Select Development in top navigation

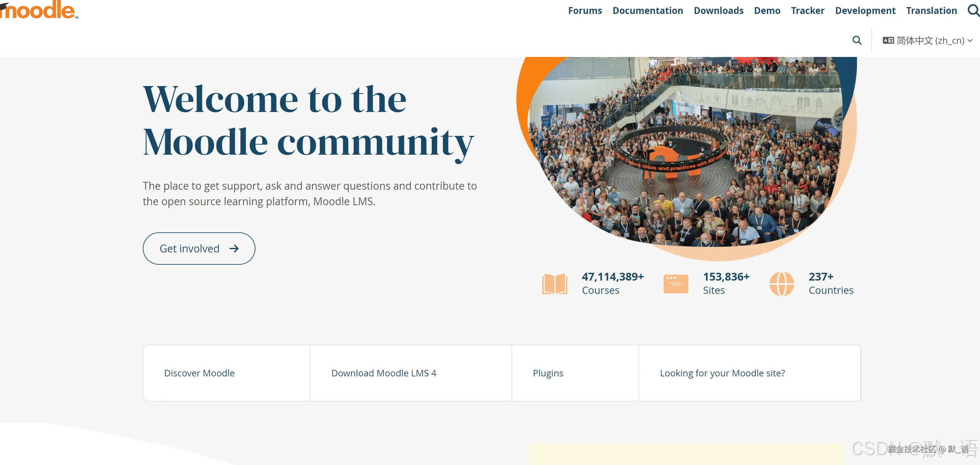865,11
